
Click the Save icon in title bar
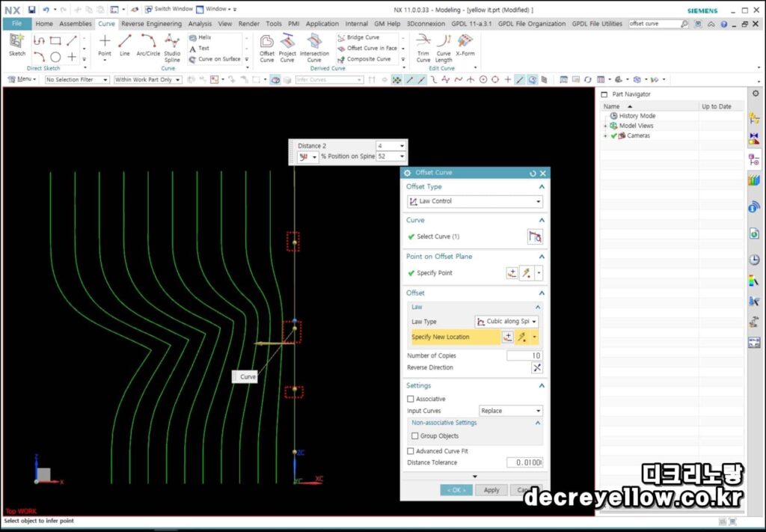click(31, 9)
